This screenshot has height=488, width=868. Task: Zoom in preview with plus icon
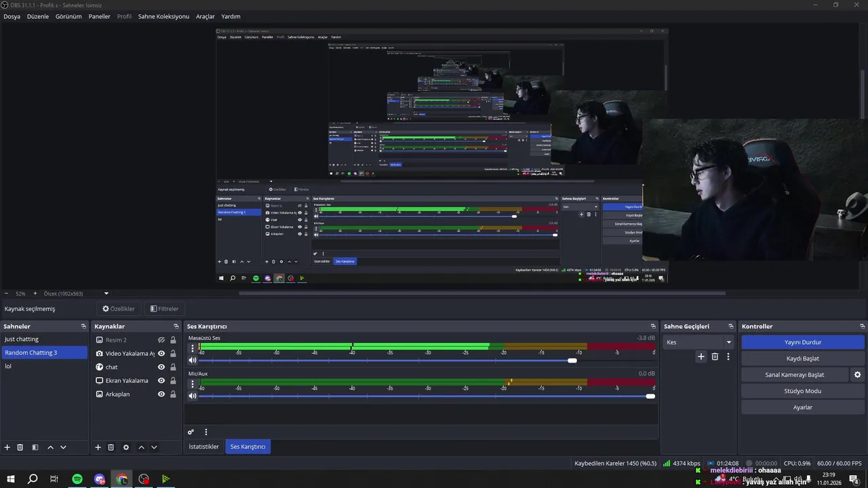[x=35, y=293]
